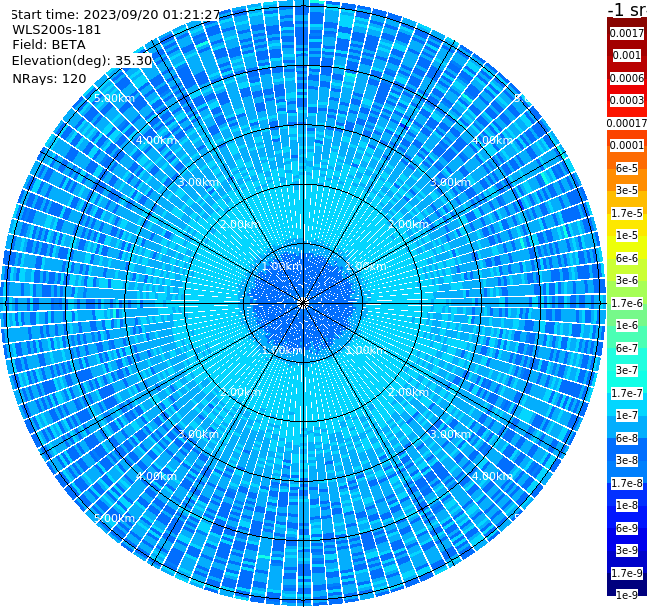Click the 6e-6 colorbar label
647x607 pixels.
627,258
